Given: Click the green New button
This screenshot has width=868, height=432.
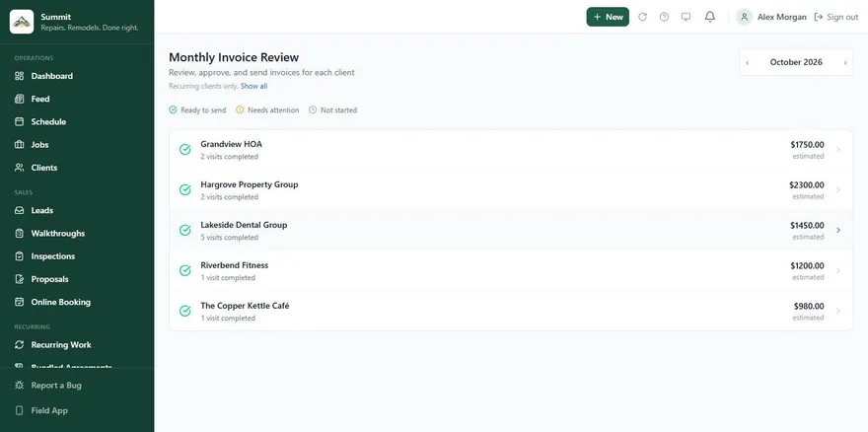Looking at the screenshot, I should (x=608, y=17).
